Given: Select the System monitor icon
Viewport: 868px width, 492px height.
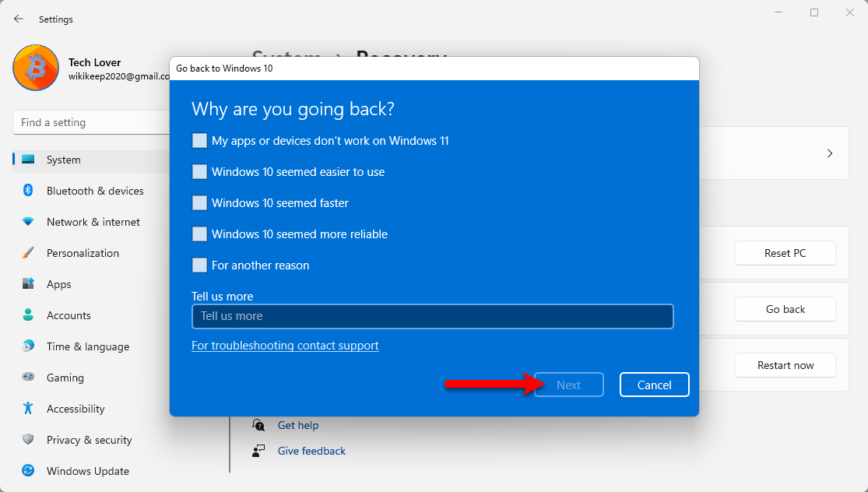Looking at the screenshot, I should 28,160.
